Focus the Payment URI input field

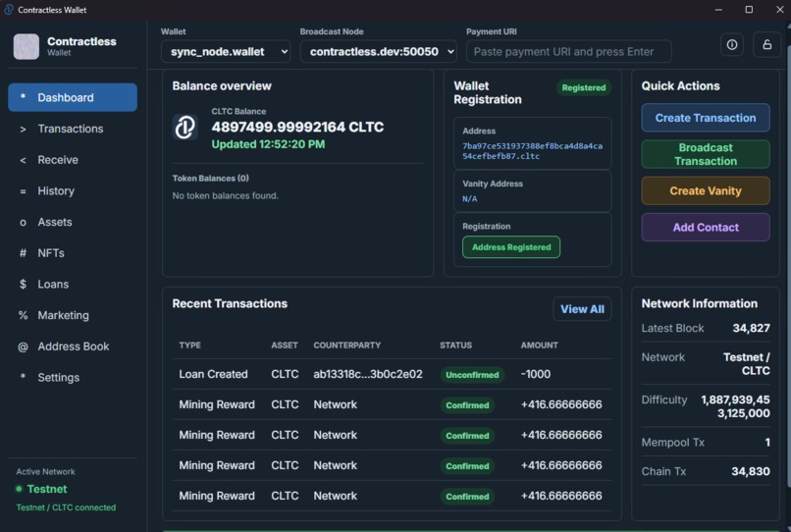[568, 51]
